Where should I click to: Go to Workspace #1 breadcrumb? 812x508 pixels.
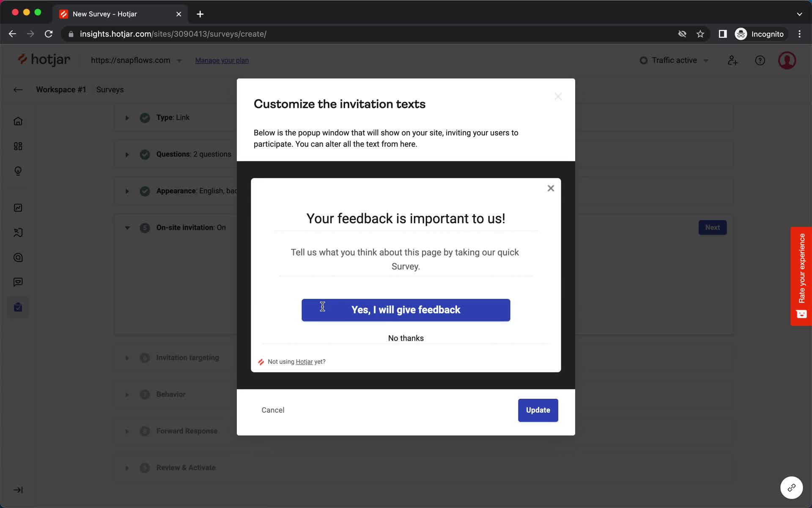[61, 90]
